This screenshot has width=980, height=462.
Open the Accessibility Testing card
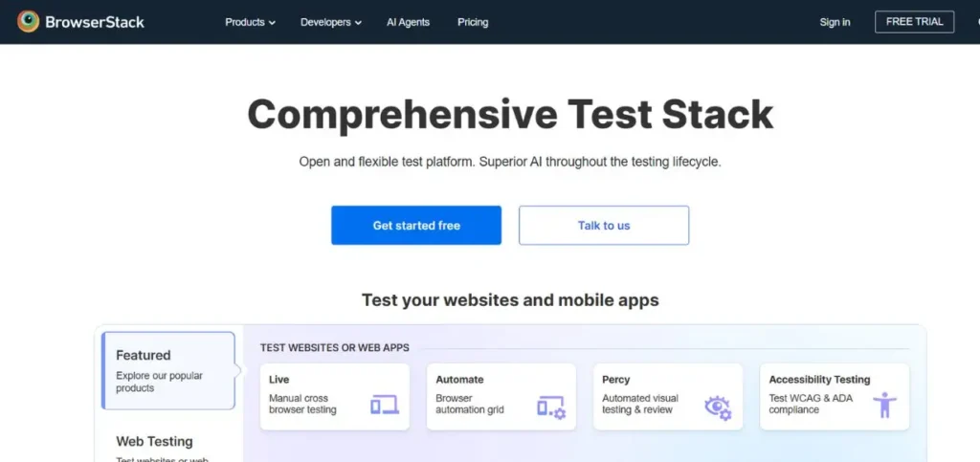point(835,397)
